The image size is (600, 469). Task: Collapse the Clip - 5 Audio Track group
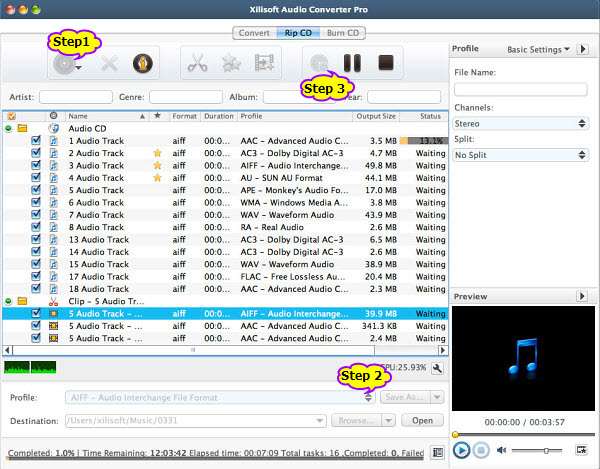pyautogui.click(x=8, y=301)
